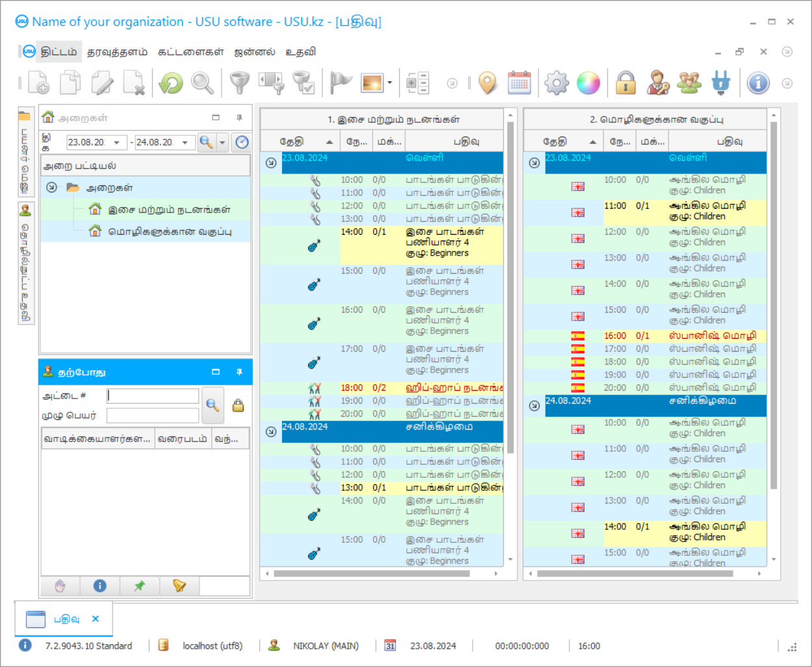Click the padlock icon in main toolbar
Viewport: 812px width, 667px height.
pos(625,83)
